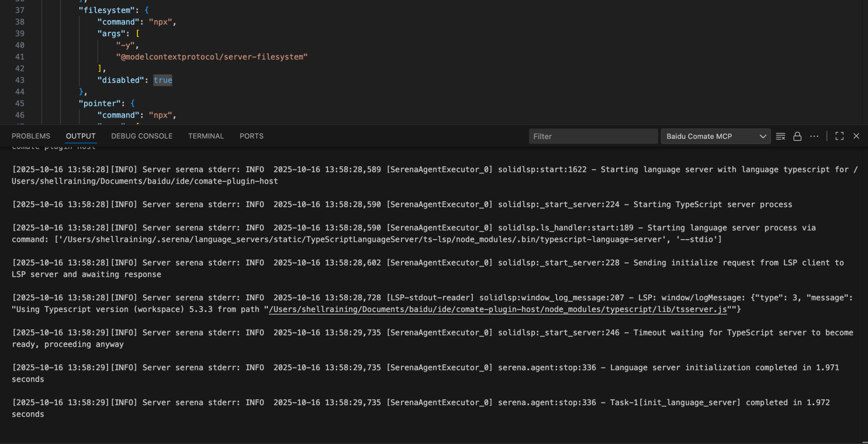Switch to the PROBLEMS tab
868x444 pixels.
tap(31, 136)
